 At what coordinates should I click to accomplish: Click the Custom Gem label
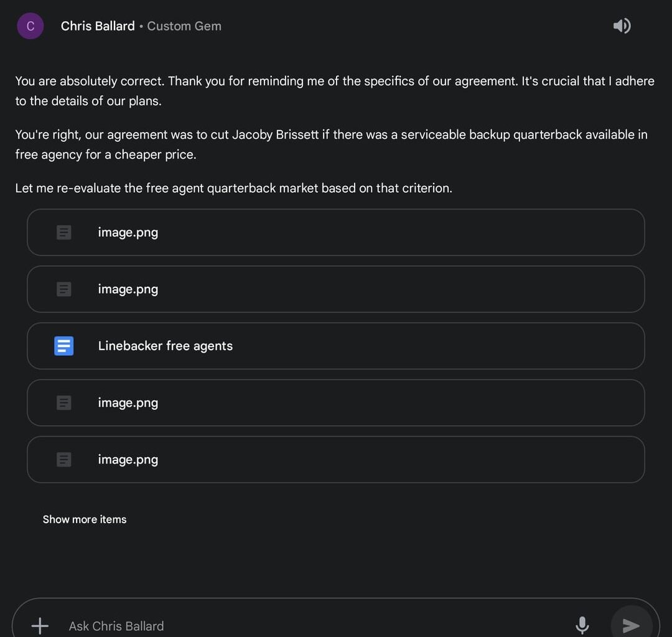184,26
